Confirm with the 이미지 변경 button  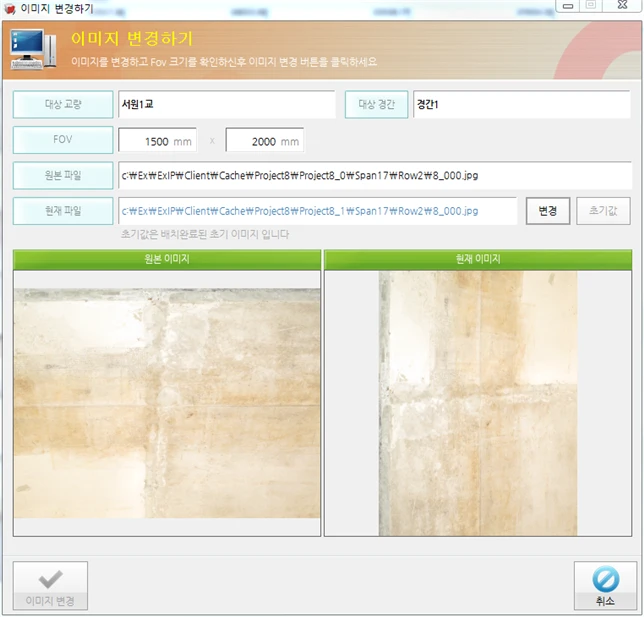(50, 585)
